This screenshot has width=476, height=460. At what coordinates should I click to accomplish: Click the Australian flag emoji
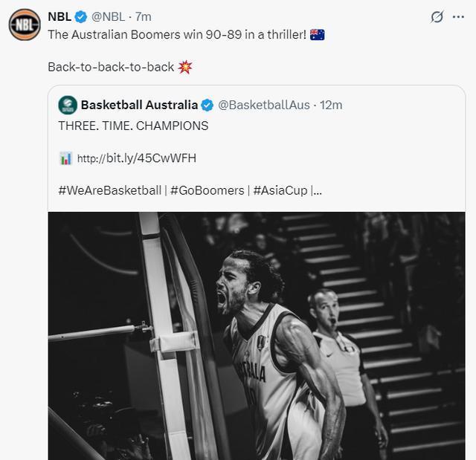(x=317, y=34)
